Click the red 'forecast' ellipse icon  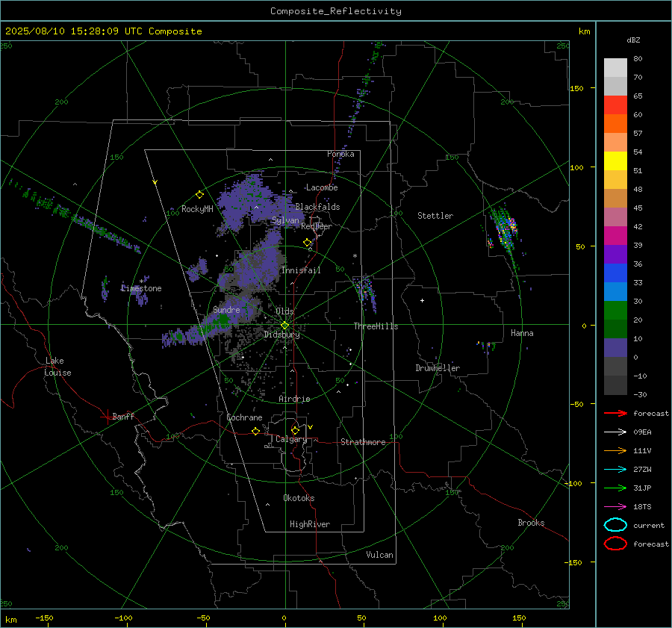coord(615,544)
